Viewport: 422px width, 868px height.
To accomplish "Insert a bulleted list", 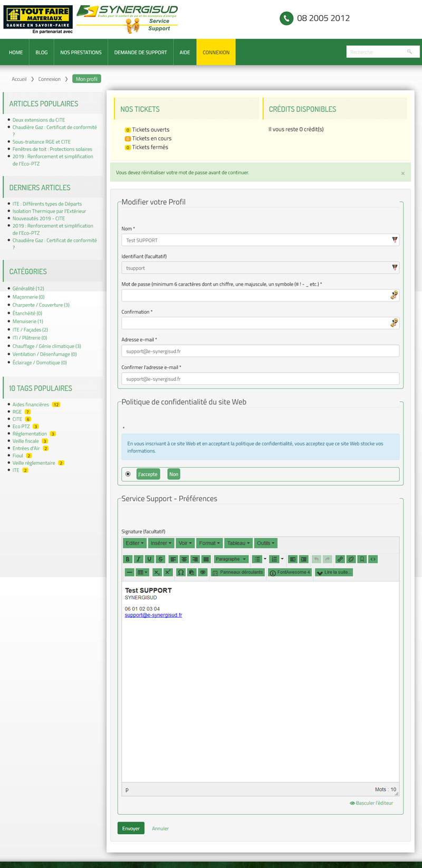I will [x=257, y=559].
